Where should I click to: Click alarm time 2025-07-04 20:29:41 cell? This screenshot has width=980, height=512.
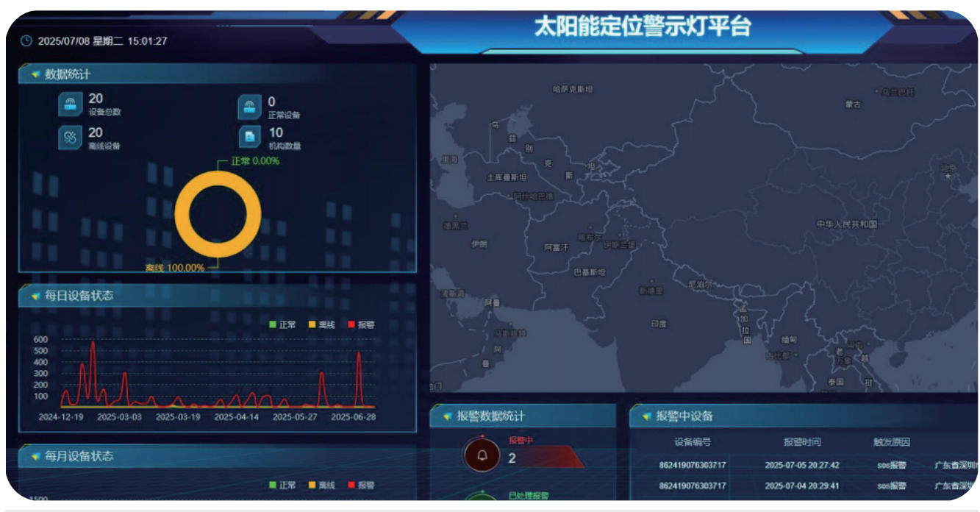pyautogui.click(x=802, y=486)
